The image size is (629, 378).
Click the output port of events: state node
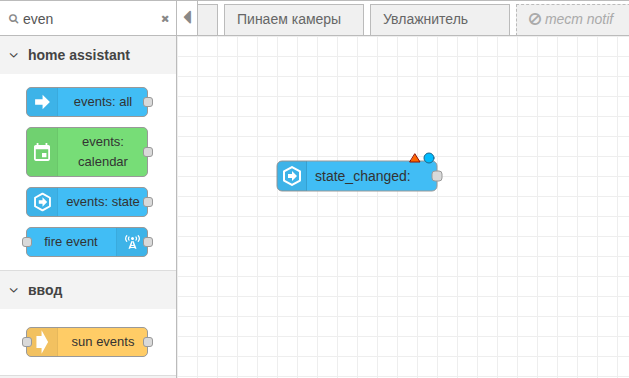pyautogui.click(x=148, y=202)
